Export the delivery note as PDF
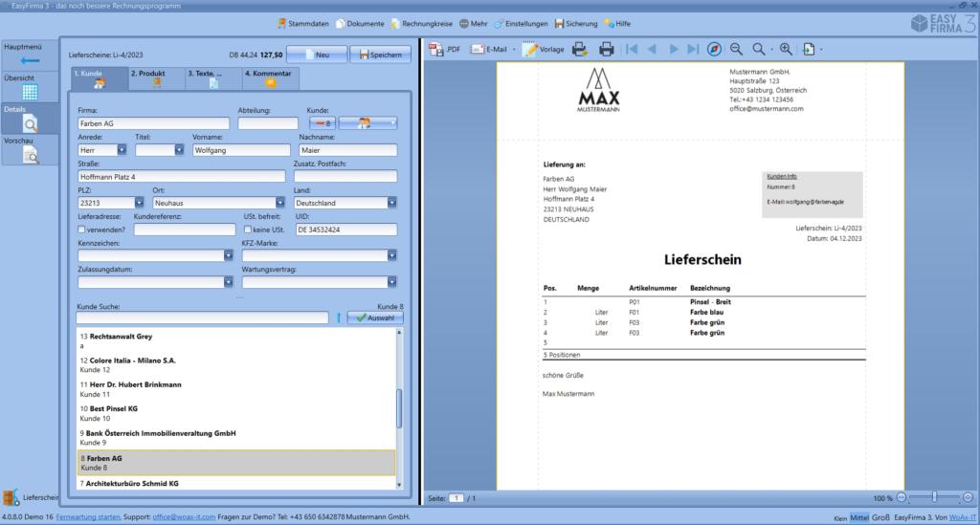 click(444, 49)
